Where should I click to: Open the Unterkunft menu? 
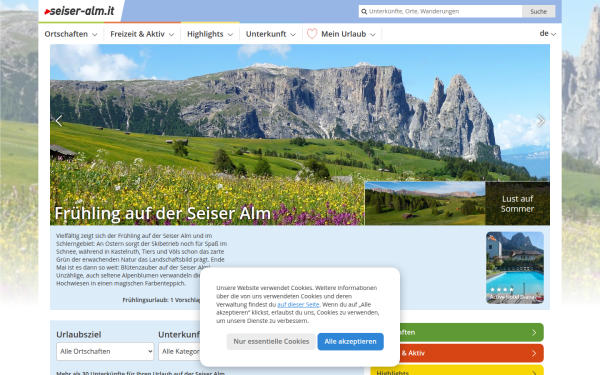271,34
